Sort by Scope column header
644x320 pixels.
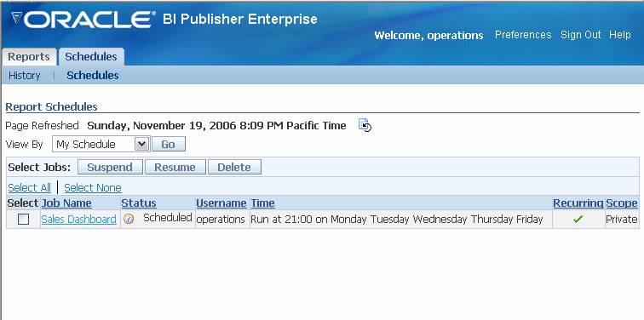[x=622, y=203]
